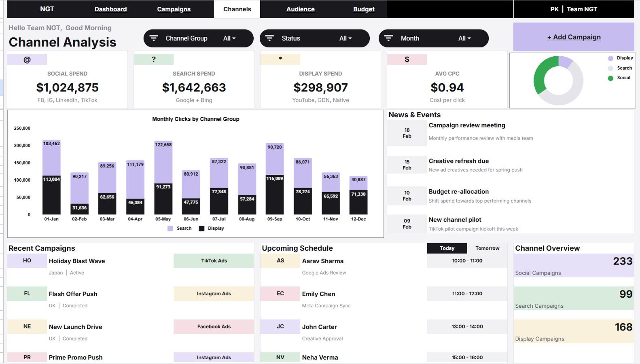
Task: Click the Search Campaigns 99 card
Action: [x=574, y=298]
